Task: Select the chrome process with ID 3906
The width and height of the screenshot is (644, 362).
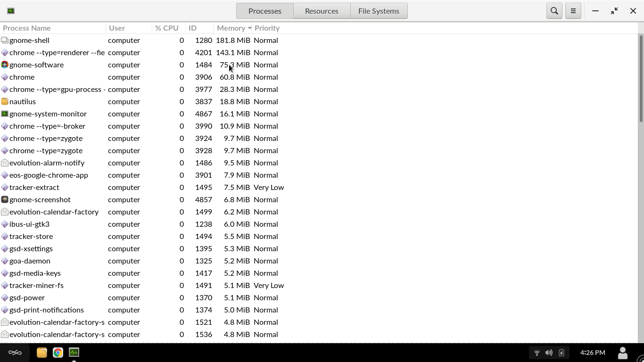Action: [319, 77]
